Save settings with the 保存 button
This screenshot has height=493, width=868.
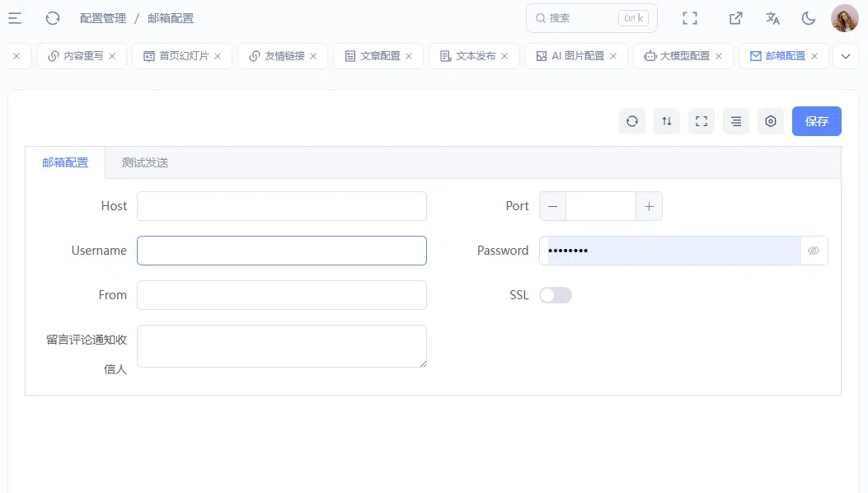pyautogui.click(x=817, y=121)
